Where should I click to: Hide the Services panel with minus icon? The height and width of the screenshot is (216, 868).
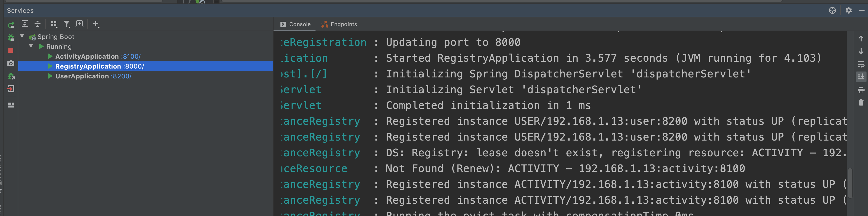tap(862, 10)
